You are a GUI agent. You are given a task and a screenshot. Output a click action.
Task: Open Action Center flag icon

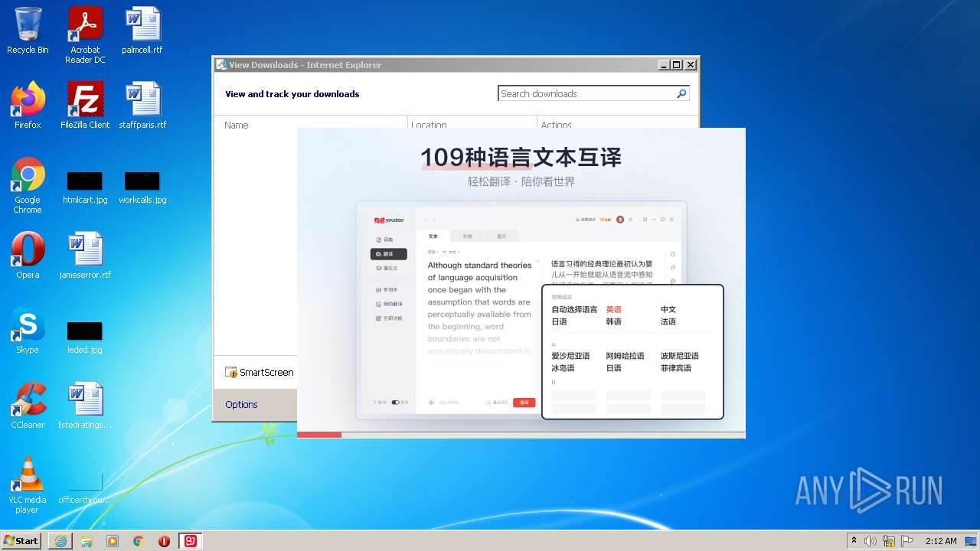click(x=907, y=541)
